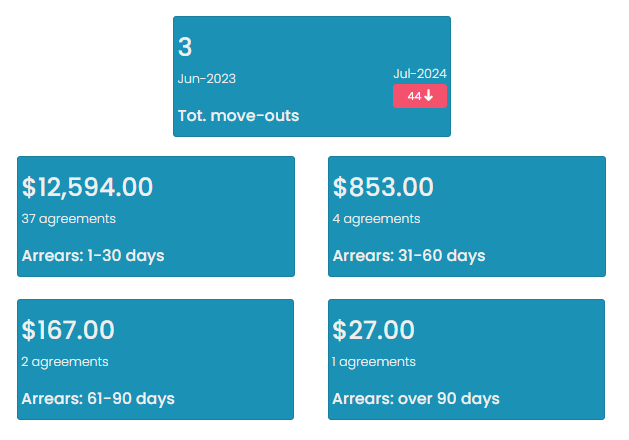Screen dimensions: 629x440
Task: Click the Tot. move-outs title text
Action: pos(238,116)
